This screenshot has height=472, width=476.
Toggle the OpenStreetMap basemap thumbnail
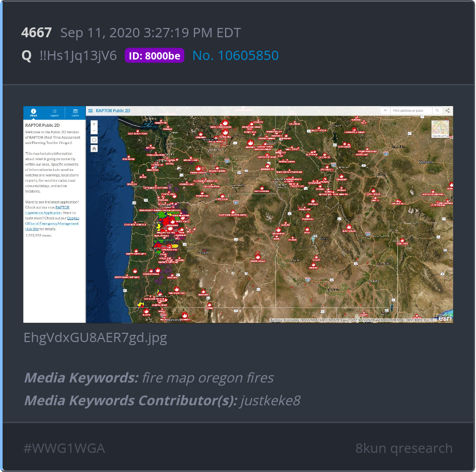tap(440, 129)
